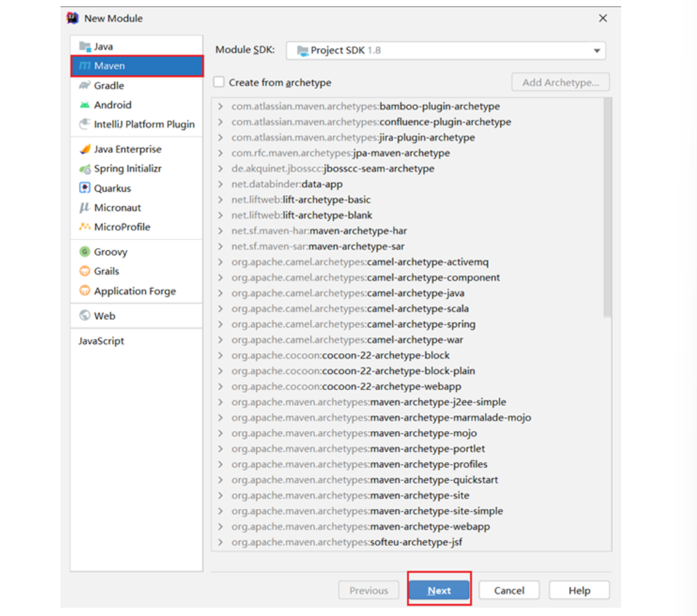Screen dimensions: 697x616
Task: Select maven-archetype-sar entry
Action: click(x=318, y=246)
